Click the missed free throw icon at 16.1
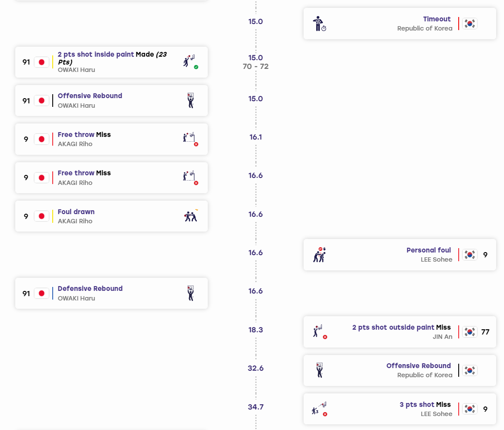The image size is (504, 430). tap(191, 139)
